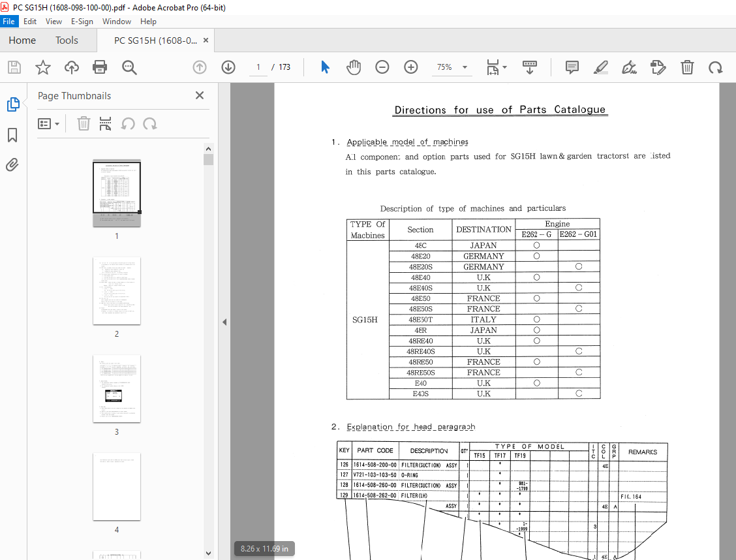Screen dimensions: 736x560
Task: Select the PC SG15H document tab
Action: click(x=155, y=40)
